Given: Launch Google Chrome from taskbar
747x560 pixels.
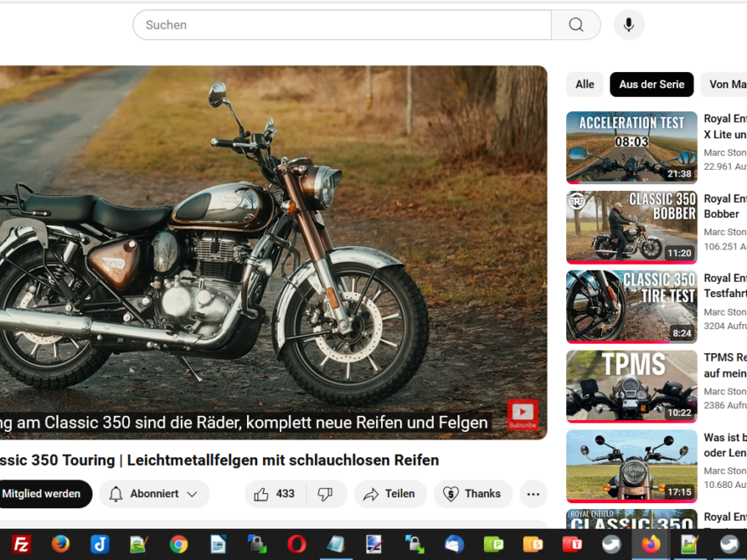Looking at the screenshot, I should (x=178, y=544).
